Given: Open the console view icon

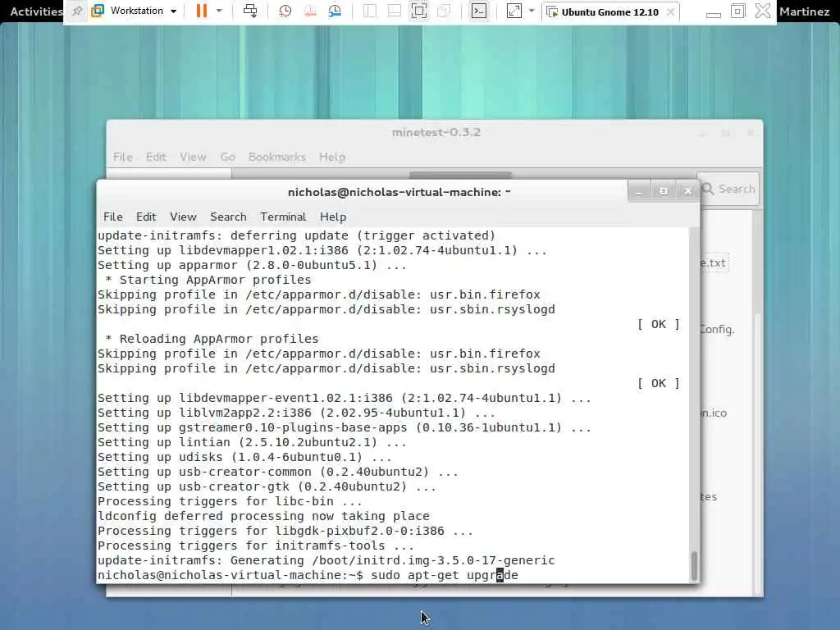Looking at the screenshot, I should [478, 11].
